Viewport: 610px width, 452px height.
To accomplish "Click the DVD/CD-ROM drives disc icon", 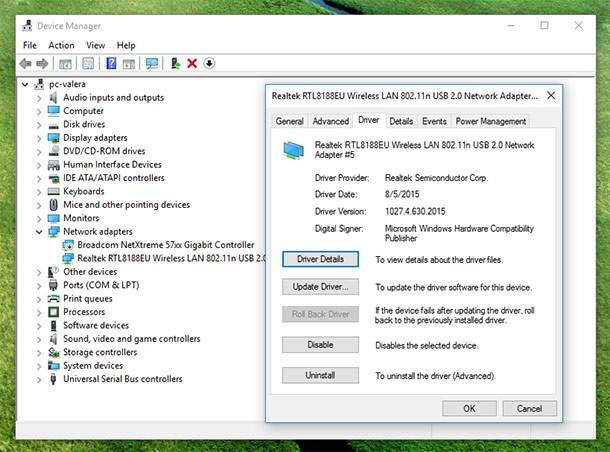I will coord(53,151).
